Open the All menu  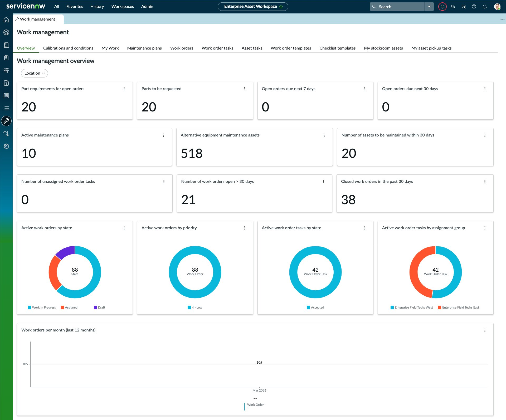[x=57, y=7]
